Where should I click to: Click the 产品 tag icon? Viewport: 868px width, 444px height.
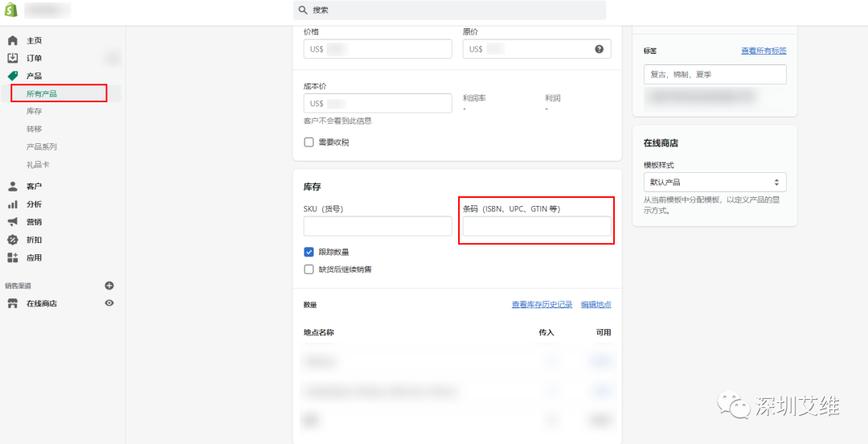[x=13, y=76]
